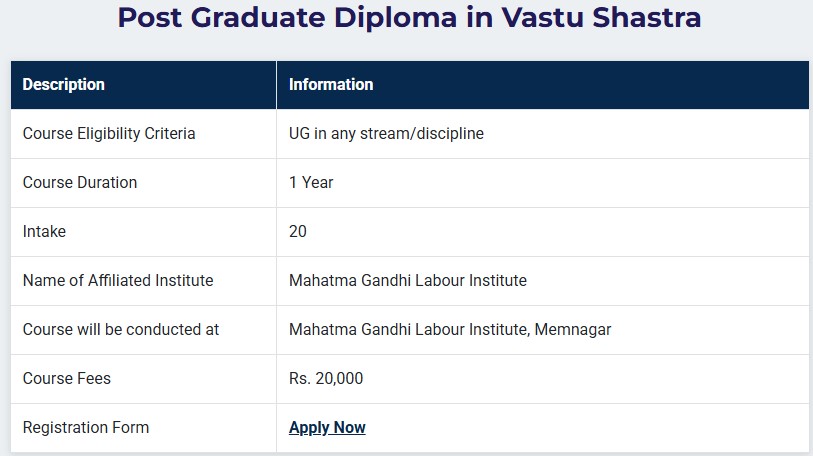
Task: Select the Intake label cell
Action: coord(44,232)
